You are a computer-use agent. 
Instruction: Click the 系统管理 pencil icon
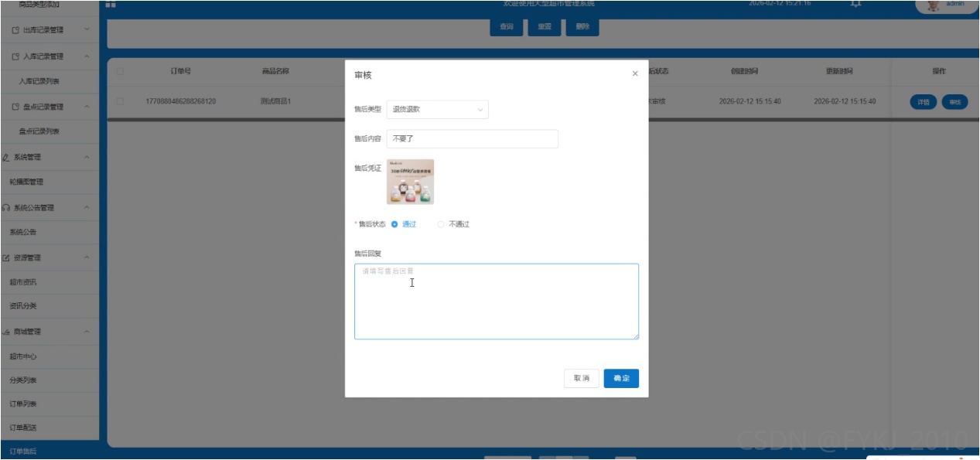pos(6,157)
